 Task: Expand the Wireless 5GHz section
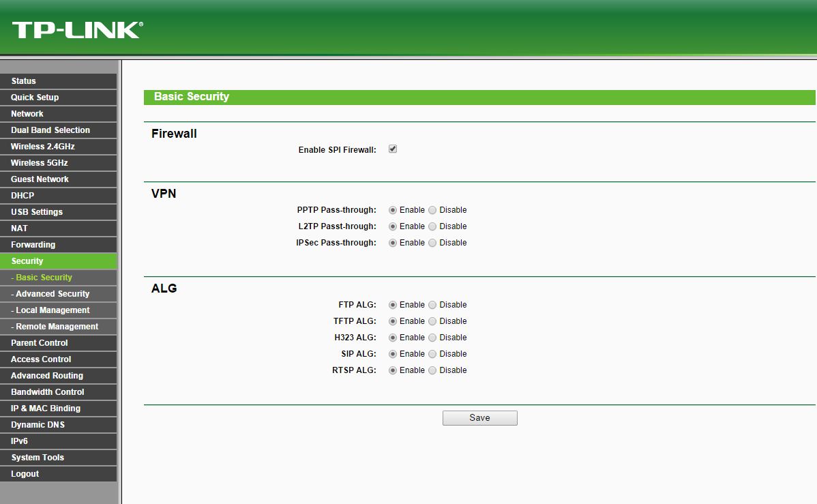click(x=40, y=163)
